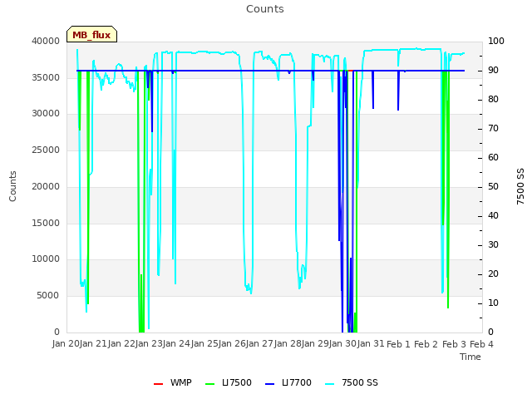This screenshot has height=399, width=532.
Task: Click the Jan 30 date tick label
Action: pyautogui.click(x=342, y=344)
